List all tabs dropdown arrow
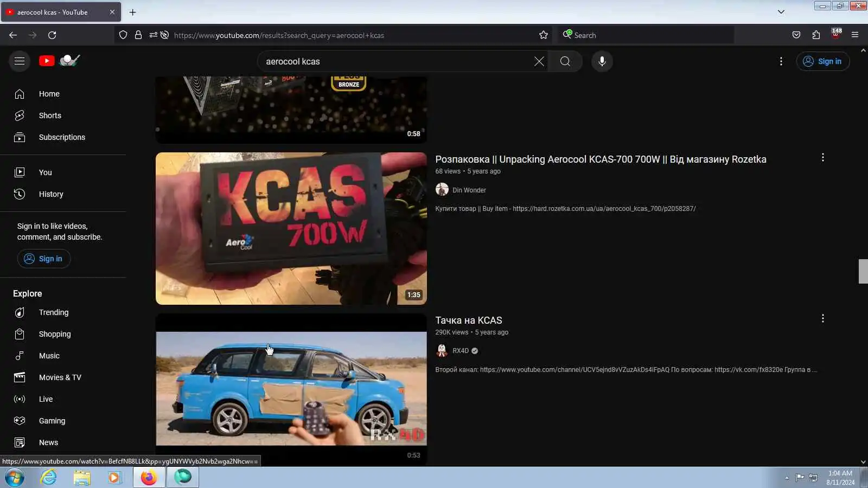Image resolution: width=868 pixels, height=488 pixels. pyautogui.click(x=781, y=12)
